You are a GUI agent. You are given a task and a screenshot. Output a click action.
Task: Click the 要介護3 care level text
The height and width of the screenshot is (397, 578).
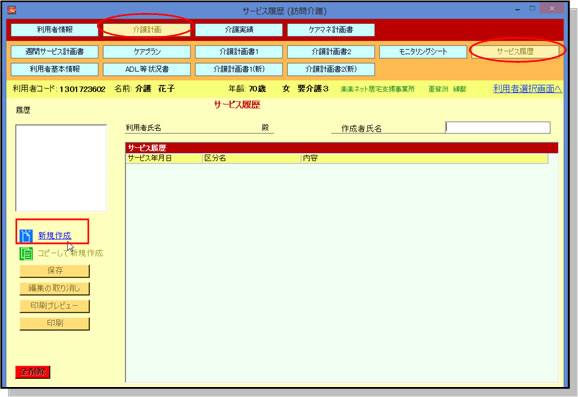pos(313,88)
